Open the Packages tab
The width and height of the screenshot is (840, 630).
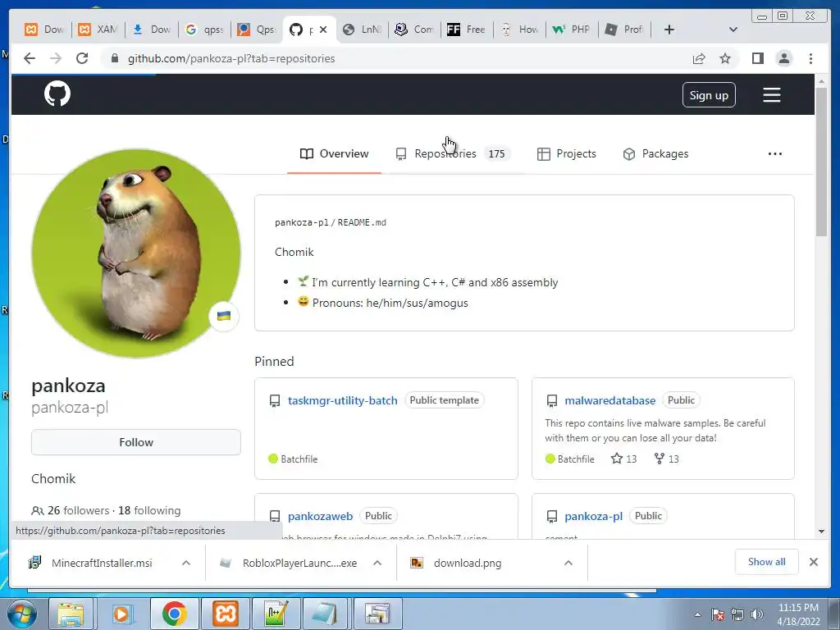(x=655, y=153)
